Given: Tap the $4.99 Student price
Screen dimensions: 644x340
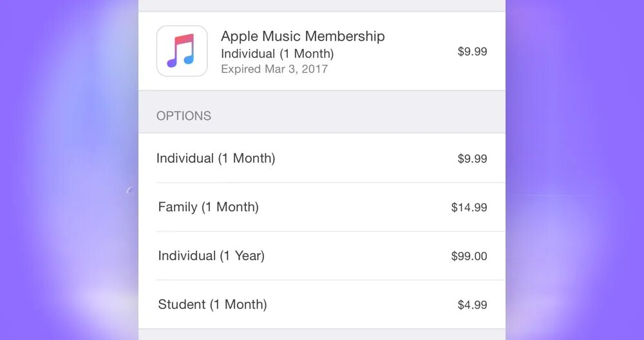Looking at the screenshot, I should coord(472,305).
